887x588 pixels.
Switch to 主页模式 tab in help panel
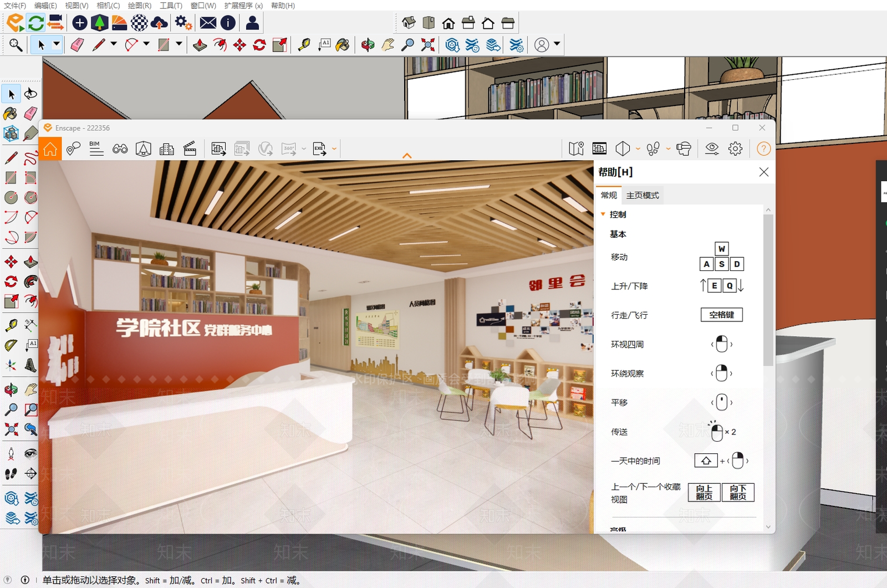tap(643, 195)
